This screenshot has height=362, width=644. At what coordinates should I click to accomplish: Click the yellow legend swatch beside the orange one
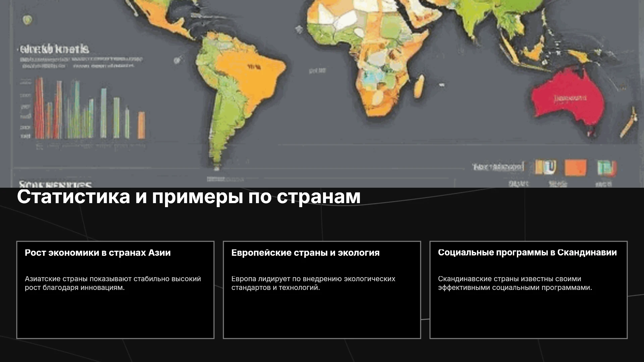point(545,167)
